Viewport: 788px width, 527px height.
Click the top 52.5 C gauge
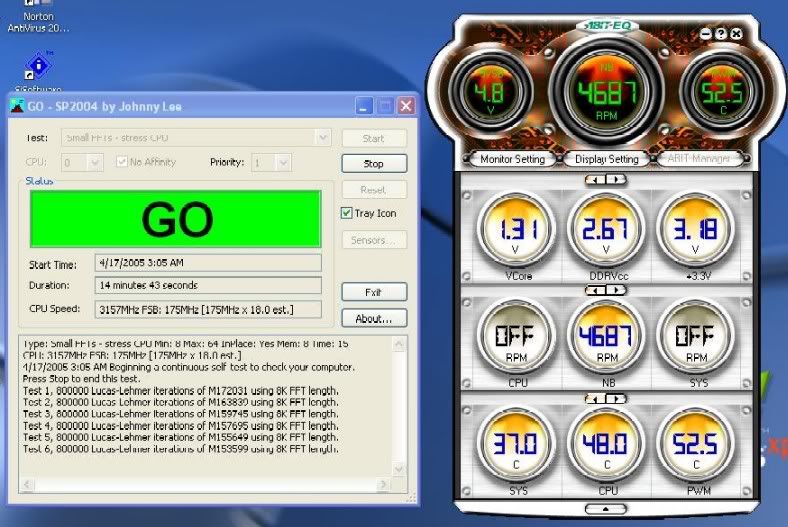coord(722,91)
